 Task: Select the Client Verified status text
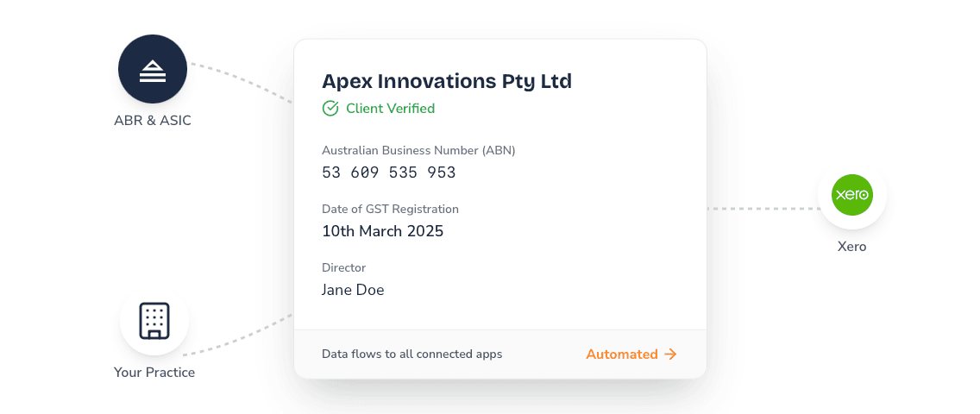click(x=390, y=109)
